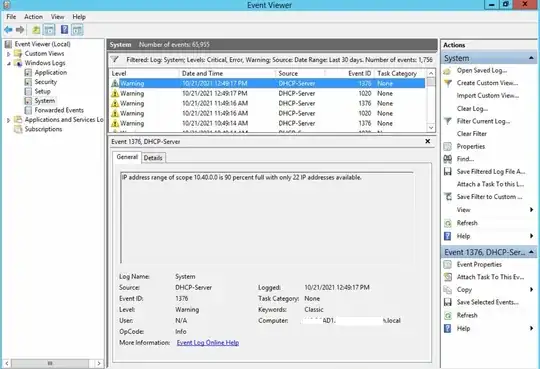Select the Forwarded Events log

59,110
